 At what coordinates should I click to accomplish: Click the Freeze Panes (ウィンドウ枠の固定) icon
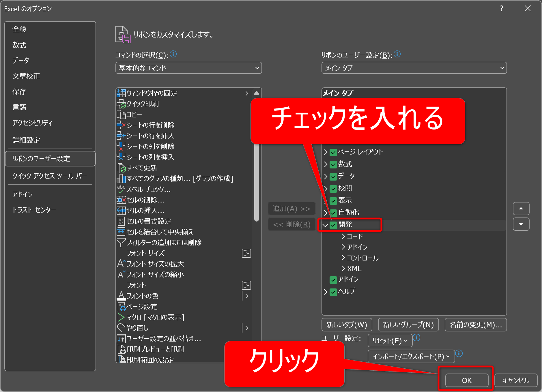(121, 93)
